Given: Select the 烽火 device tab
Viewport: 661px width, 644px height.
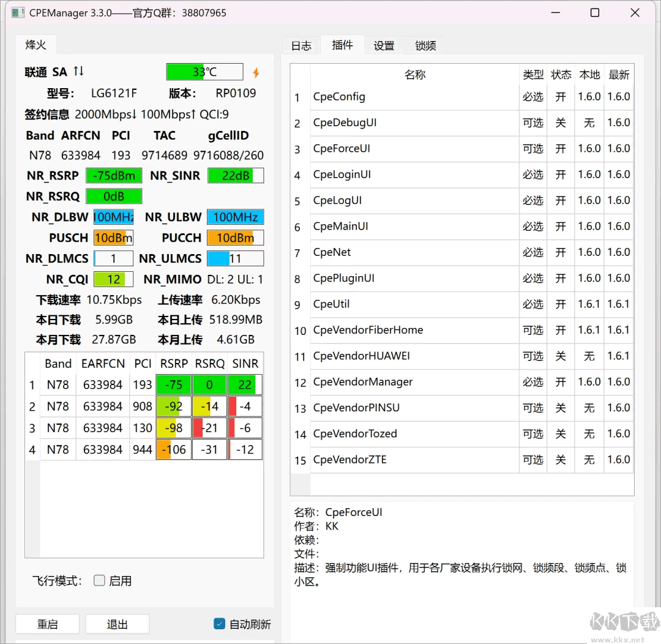Looking at the screenshot, I should click(x=35, y=45).
